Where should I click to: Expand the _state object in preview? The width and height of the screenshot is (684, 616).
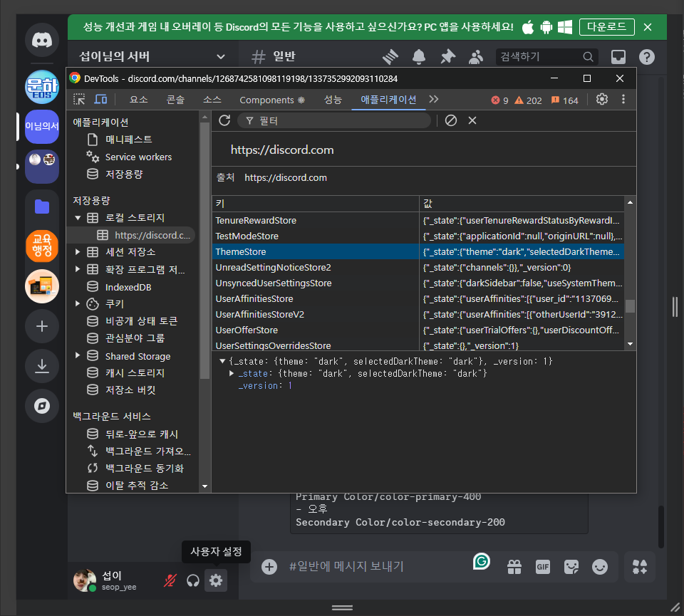point(232,373)
